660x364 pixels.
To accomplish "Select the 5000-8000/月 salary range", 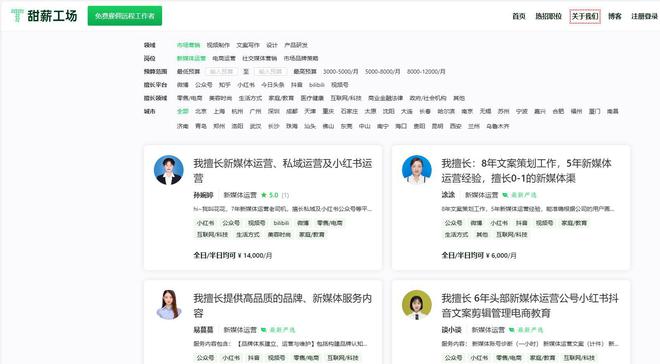I will coord(383,72).
